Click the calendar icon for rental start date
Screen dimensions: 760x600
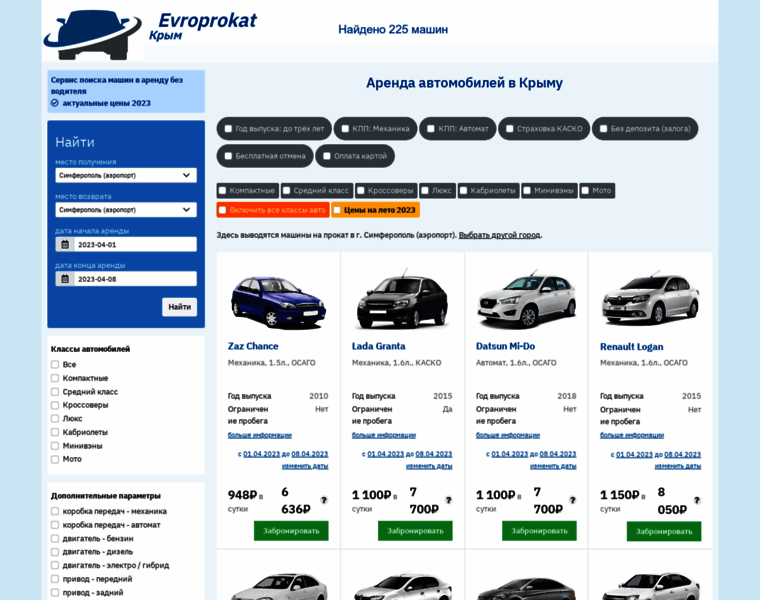[65, 245]
